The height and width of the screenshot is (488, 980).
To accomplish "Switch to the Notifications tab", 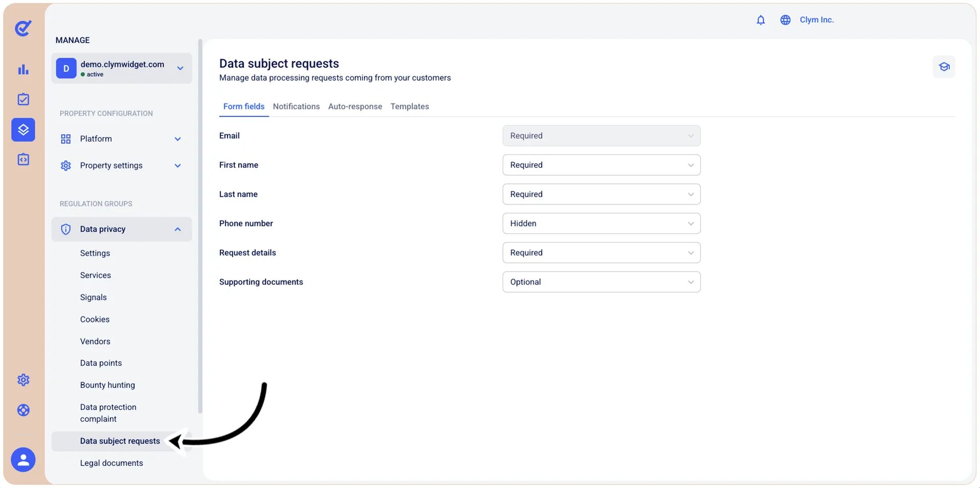I will point(297,106).
